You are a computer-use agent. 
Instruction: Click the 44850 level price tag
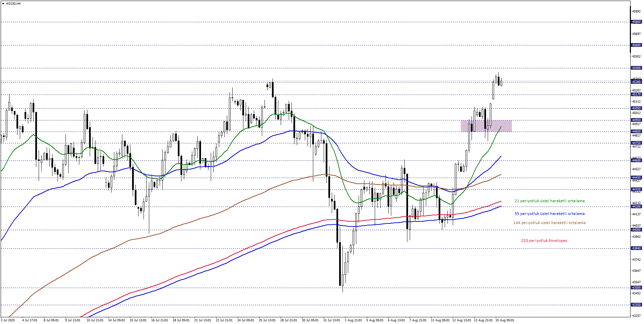[636, 132]
